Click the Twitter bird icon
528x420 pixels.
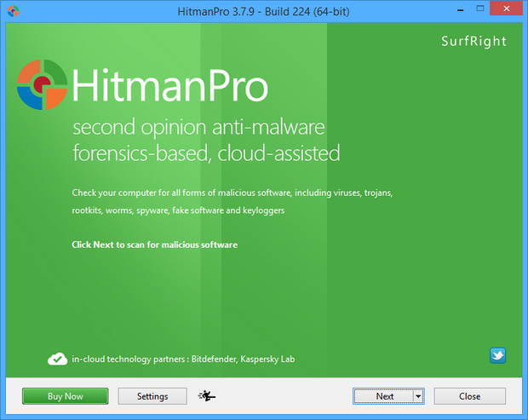[497, 355]
